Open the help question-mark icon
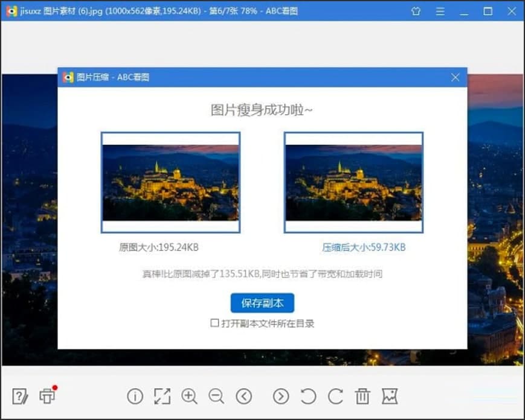 click(x=19, y=396)
